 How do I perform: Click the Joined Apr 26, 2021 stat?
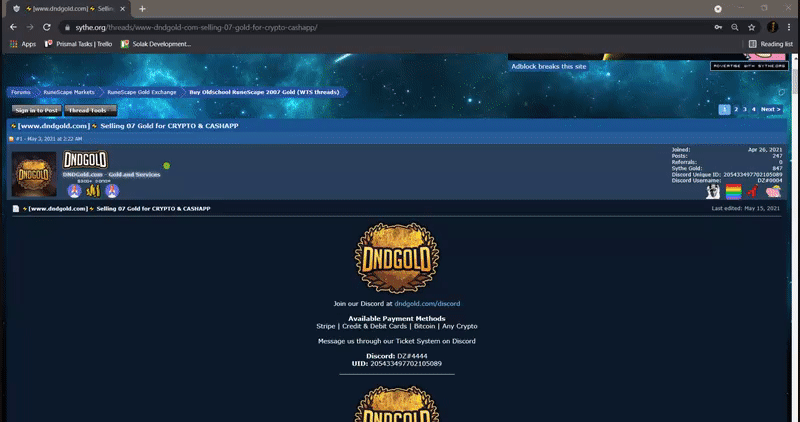pyautogui.click(x=727, y=150)
